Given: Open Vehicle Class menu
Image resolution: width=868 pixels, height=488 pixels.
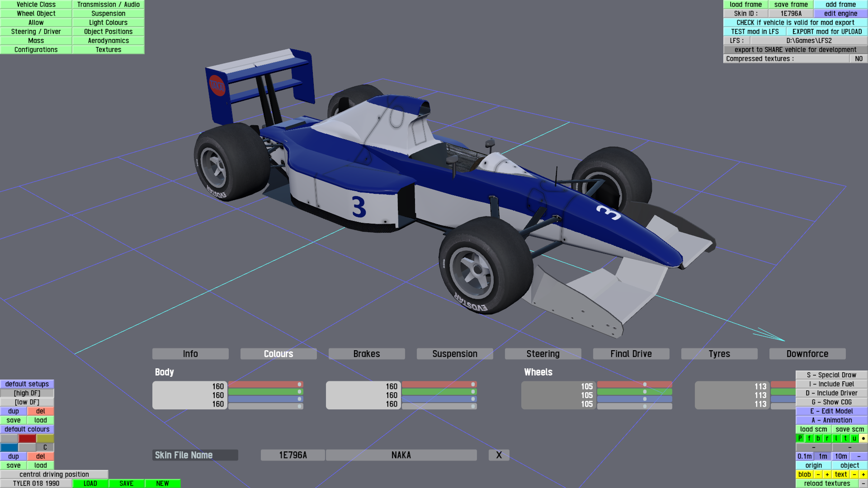Looking at the screenshot, I should point(36,5).
